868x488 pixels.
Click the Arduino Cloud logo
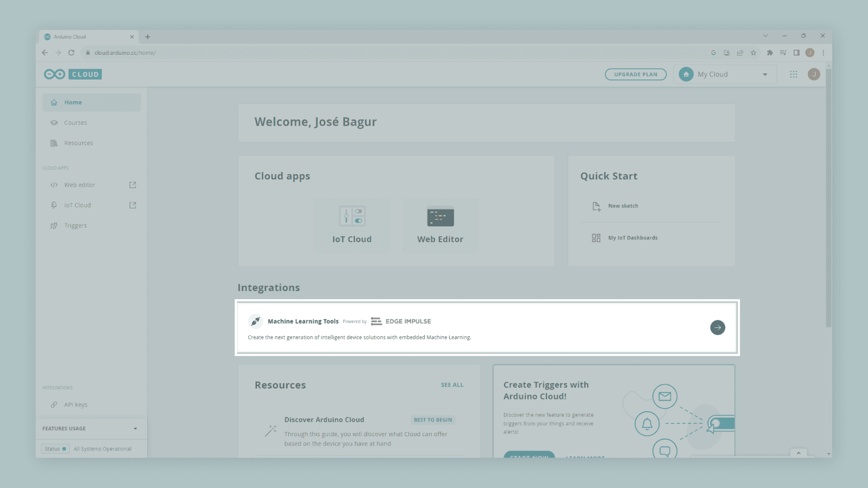click(73, 74)
